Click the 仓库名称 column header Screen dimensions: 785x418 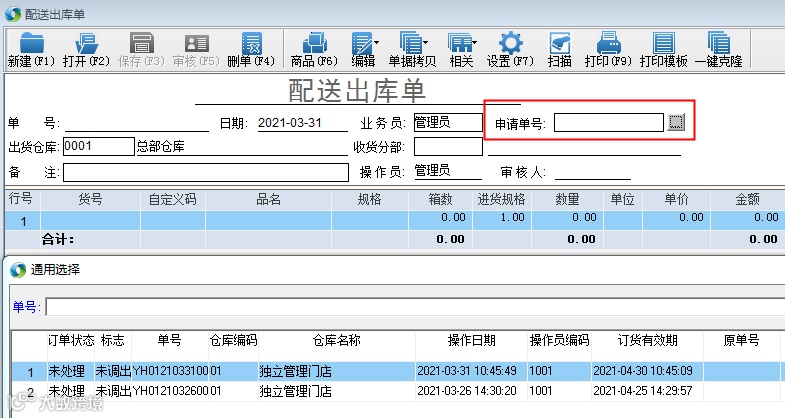click(x=336, y=340)
